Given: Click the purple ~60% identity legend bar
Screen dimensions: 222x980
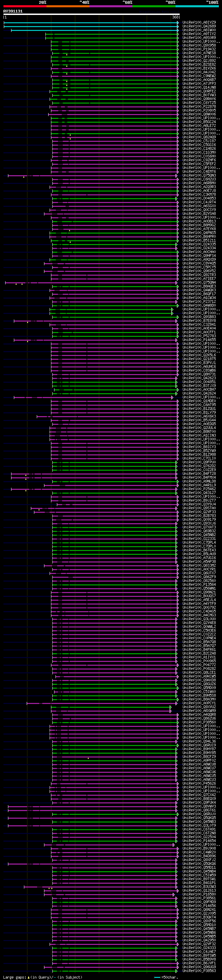Looking at the screenshot, I should tap(111, 6).
